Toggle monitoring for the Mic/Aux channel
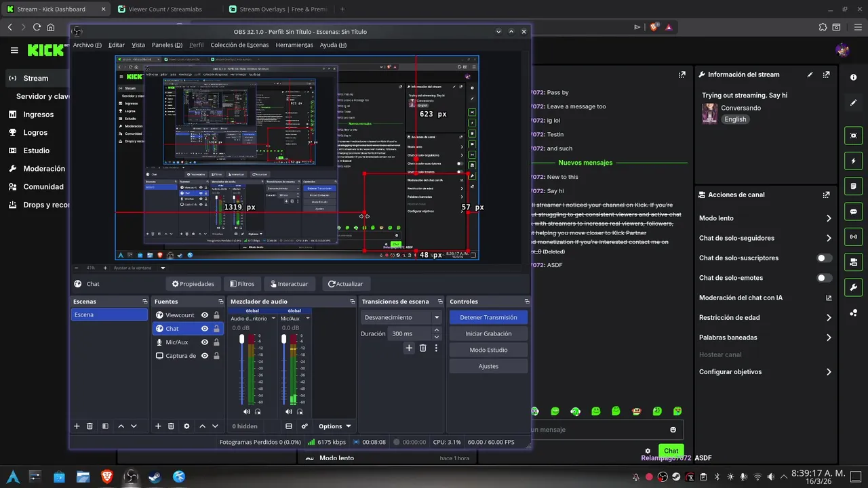The width and height of the screenshot is (868, 488). coord(299,411)
